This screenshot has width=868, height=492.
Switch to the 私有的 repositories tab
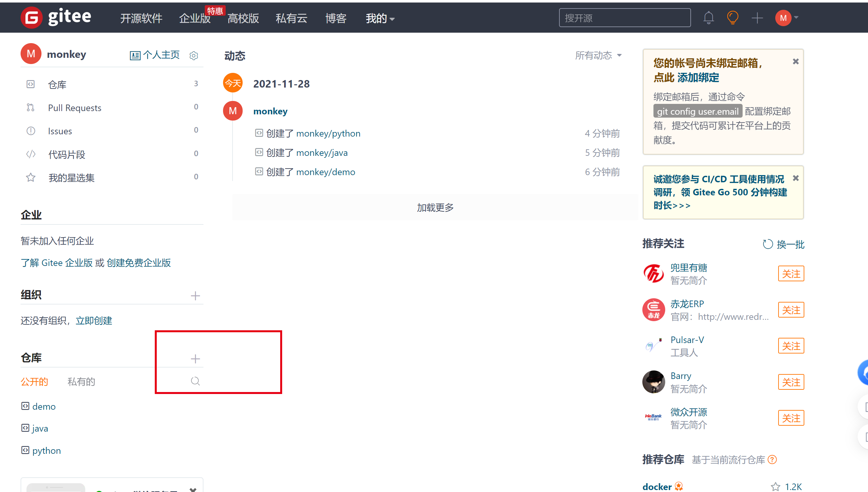81,382
